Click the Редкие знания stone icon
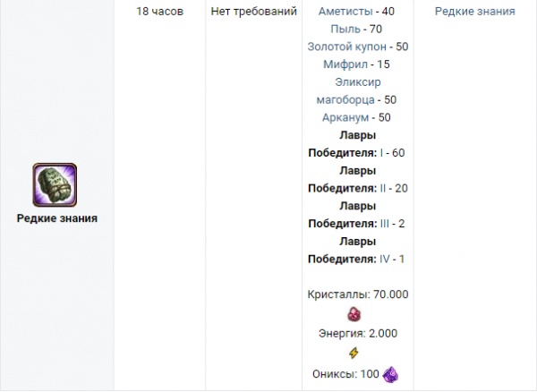Screen dimensions: 537x392 point(55,185)
